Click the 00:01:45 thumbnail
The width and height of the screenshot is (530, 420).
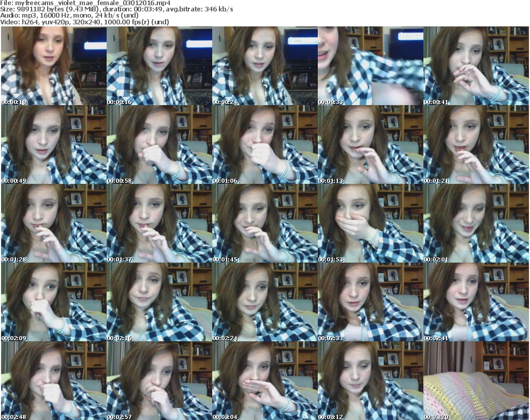[264, 223]
